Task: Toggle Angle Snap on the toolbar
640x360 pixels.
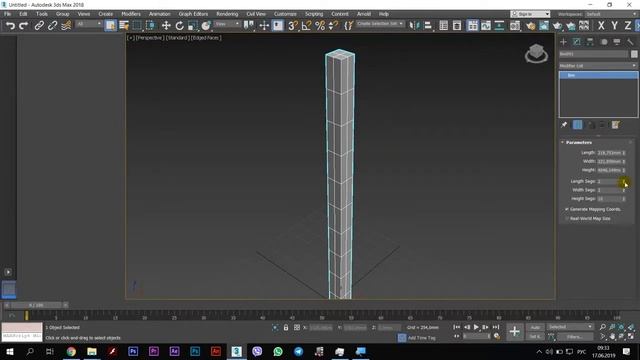Action: coord(307,26)
